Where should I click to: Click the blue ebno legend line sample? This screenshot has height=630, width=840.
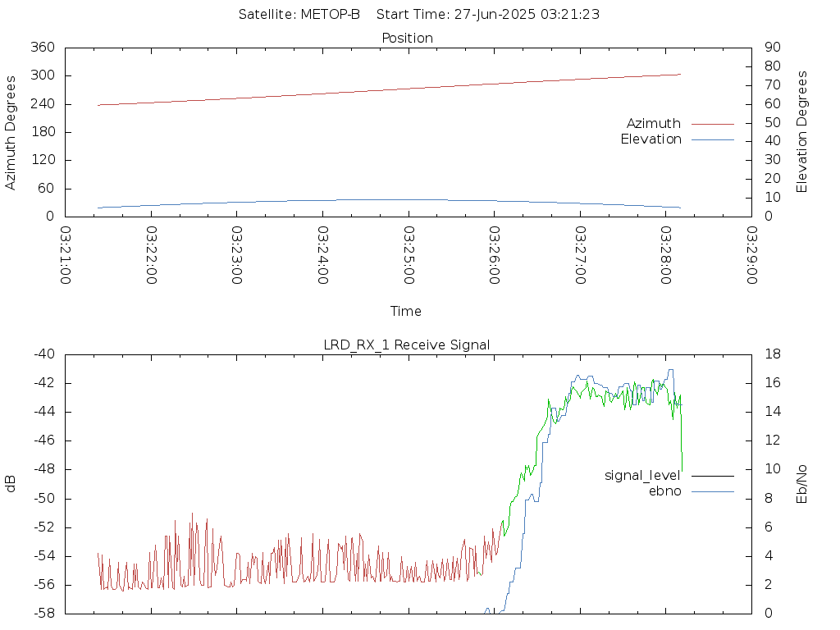click(x=713, y=492)
